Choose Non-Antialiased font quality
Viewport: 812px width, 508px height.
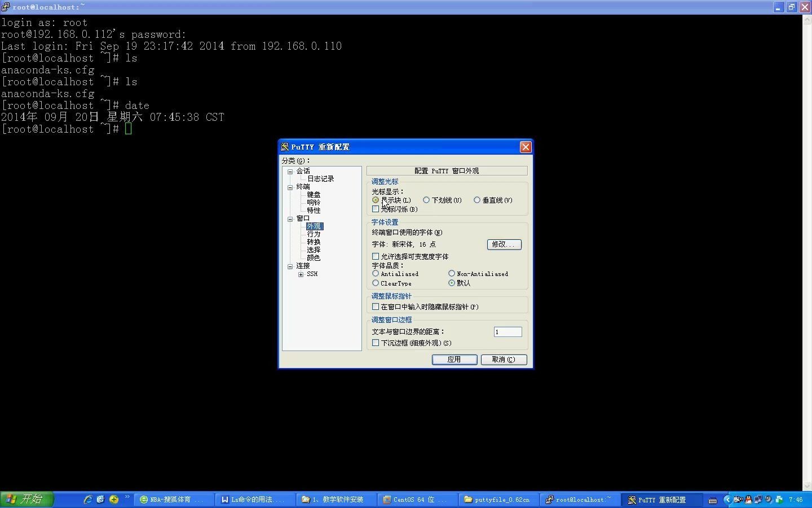[452, 274]
